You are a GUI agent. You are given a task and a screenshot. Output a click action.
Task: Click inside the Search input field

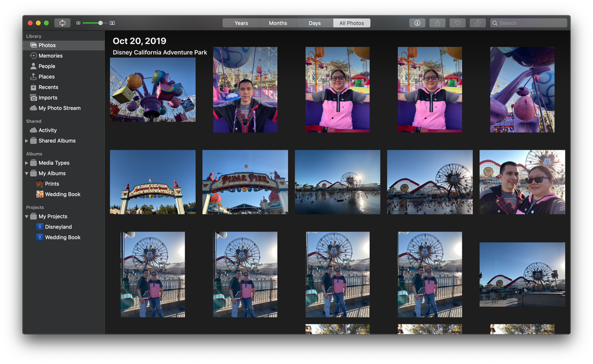[x=529, y=23]
